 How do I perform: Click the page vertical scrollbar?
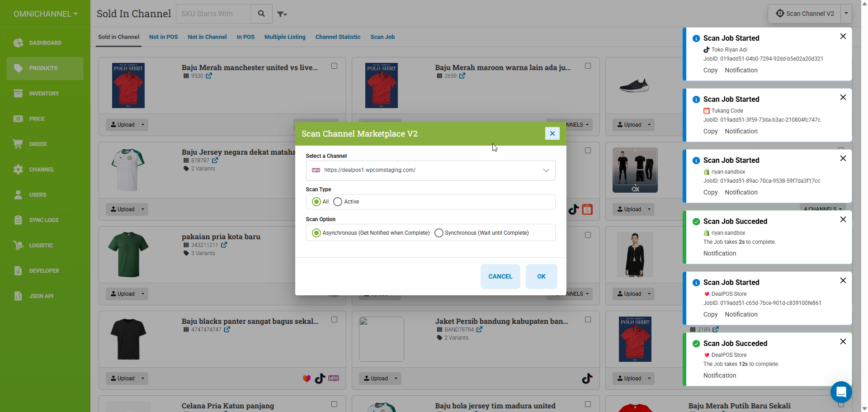(x=864, y=206)
